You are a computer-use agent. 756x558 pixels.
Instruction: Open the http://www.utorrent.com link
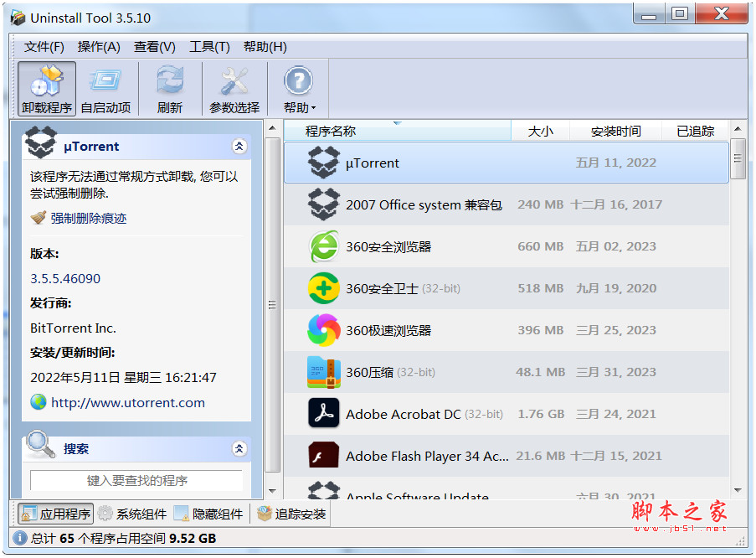[x=128, y=402]
